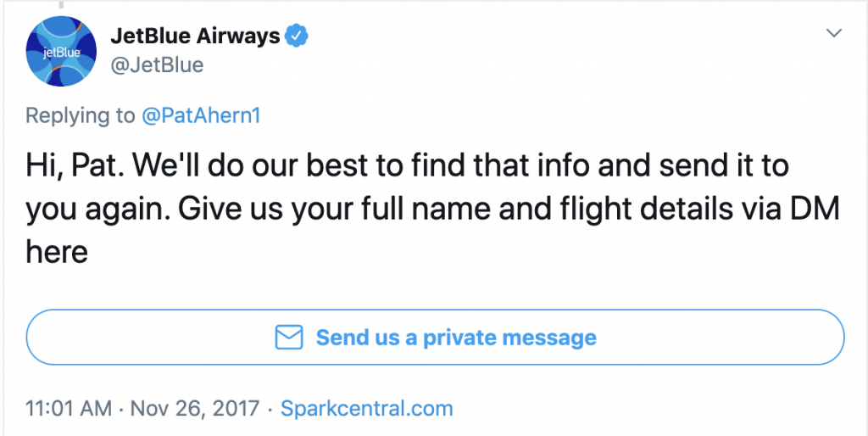Open the @PatAhern1 mention link
868x436 pixels.
(x=200, y=115)
